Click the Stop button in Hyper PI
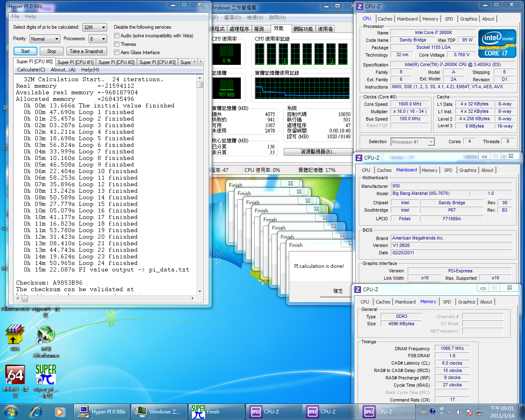The height and width of the screenshot is (420, 525). click(x=52, y=51)
